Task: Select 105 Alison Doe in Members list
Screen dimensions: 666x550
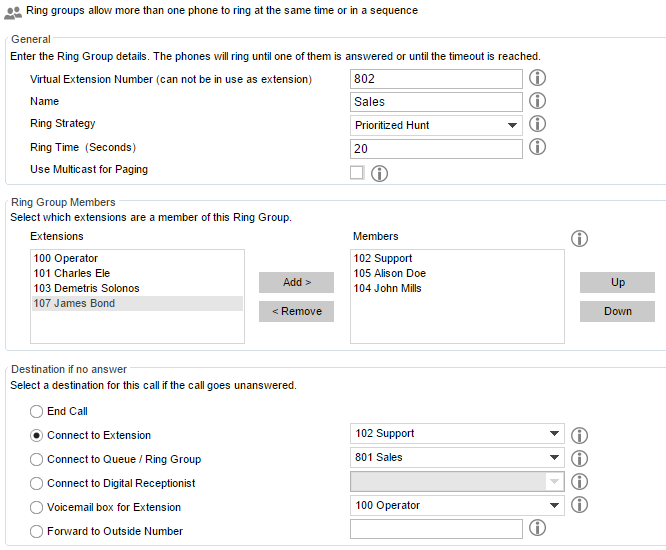Action: pyautogui.click(x=389, y=273)
